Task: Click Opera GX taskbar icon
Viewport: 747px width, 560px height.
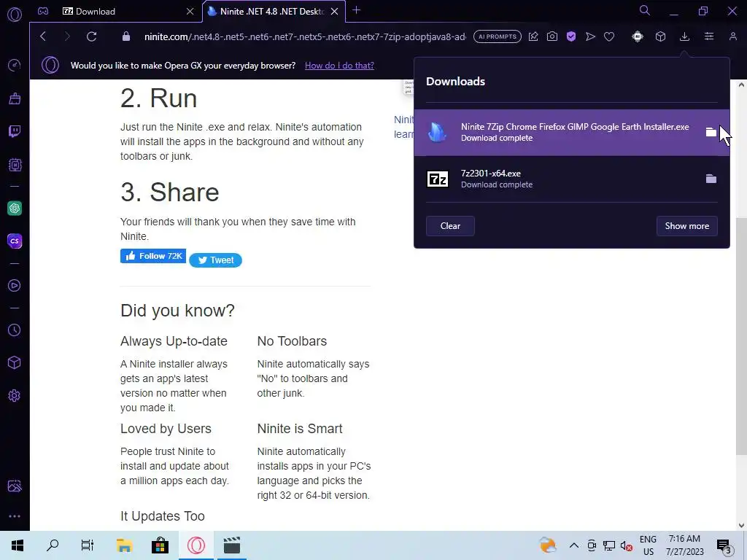Action: point(196,545)
